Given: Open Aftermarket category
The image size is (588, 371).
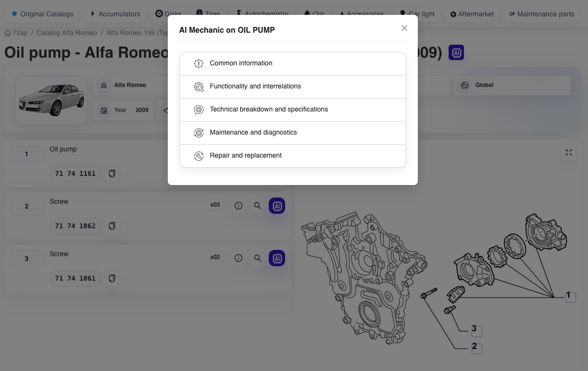Looking at the screenshot, I should [x=472, y=14].
